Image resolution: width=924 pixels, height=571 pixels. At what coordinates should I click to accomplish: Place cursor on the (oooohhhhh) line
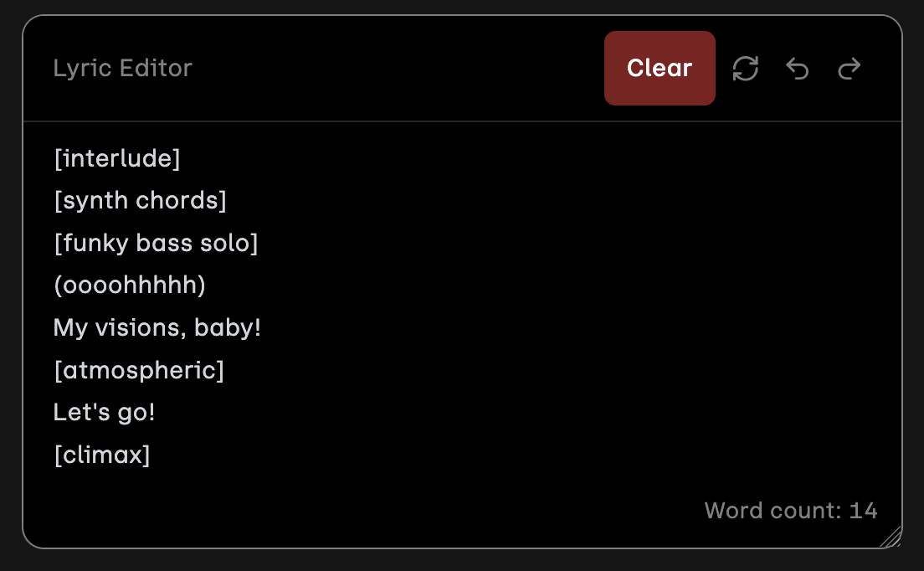click(129, 285)
